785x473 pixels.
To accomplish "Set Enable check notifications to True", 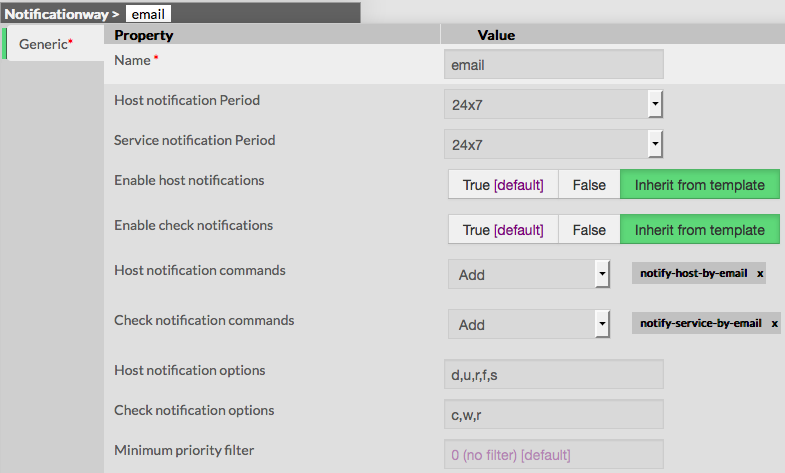I will pyautogui.click(x=502, y=230).
